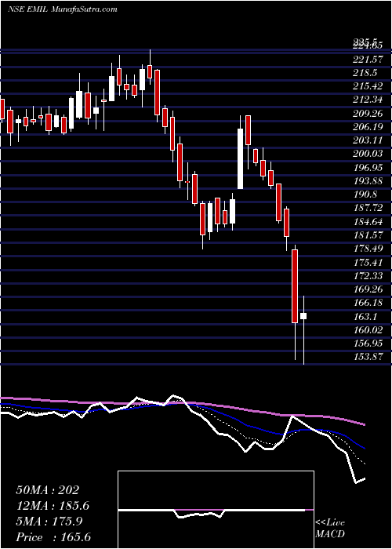Click the 215.42 price axis label
392x549 pixels.
point(368,86)
